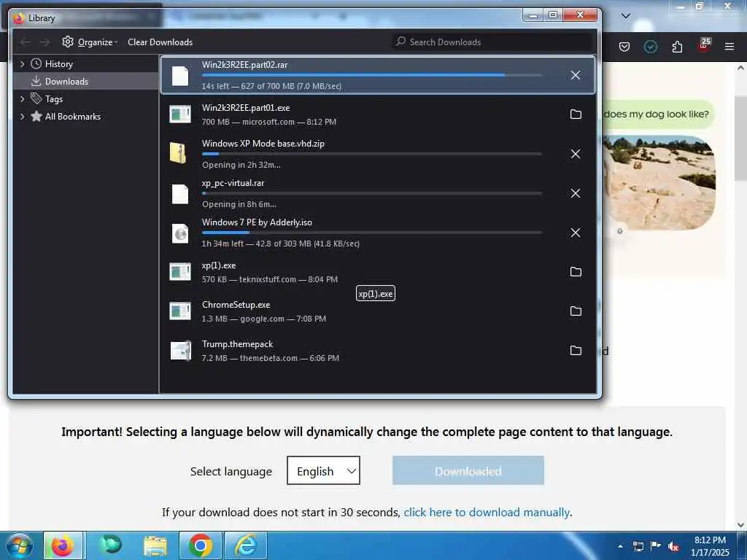Viewport: 747px width, 560px height.
Task: Click the browser page vertical scrollbar
Action: 740,138
